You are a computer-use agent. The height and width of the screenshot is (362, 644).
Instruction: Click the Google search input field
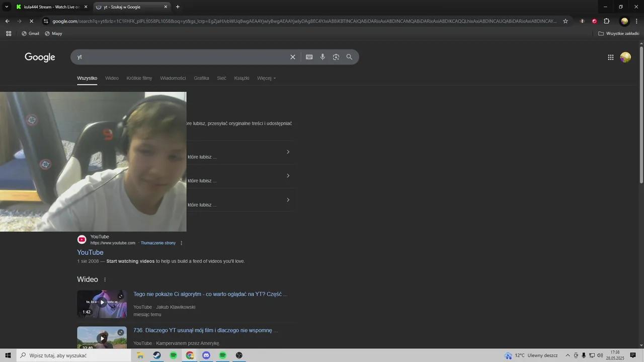pyautogui.click(x=181, y=57)
